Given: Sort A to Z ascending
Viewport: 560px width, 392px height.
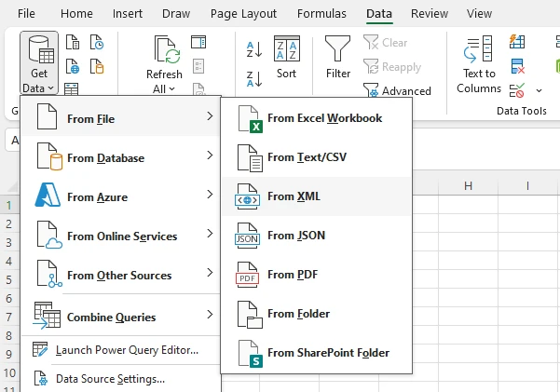Looking at the screenshot, I should (x=254, y=49).
